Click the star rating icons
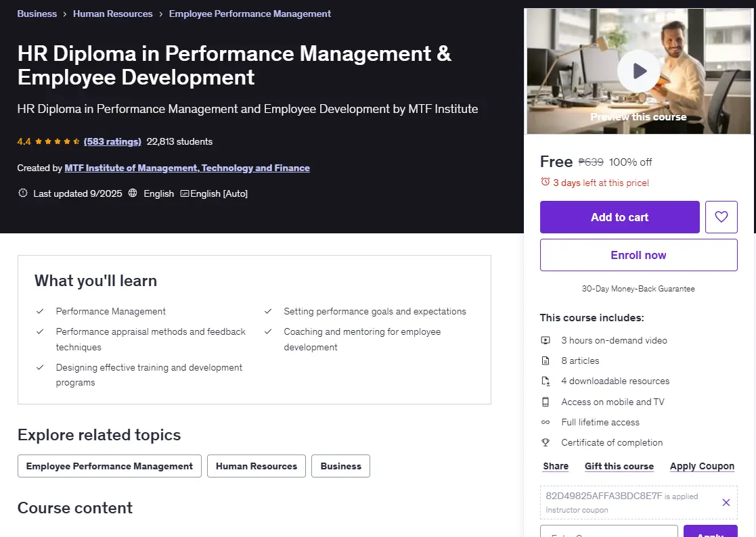Image resolution: width=756 pixels, height=537 pixels. 57,141
